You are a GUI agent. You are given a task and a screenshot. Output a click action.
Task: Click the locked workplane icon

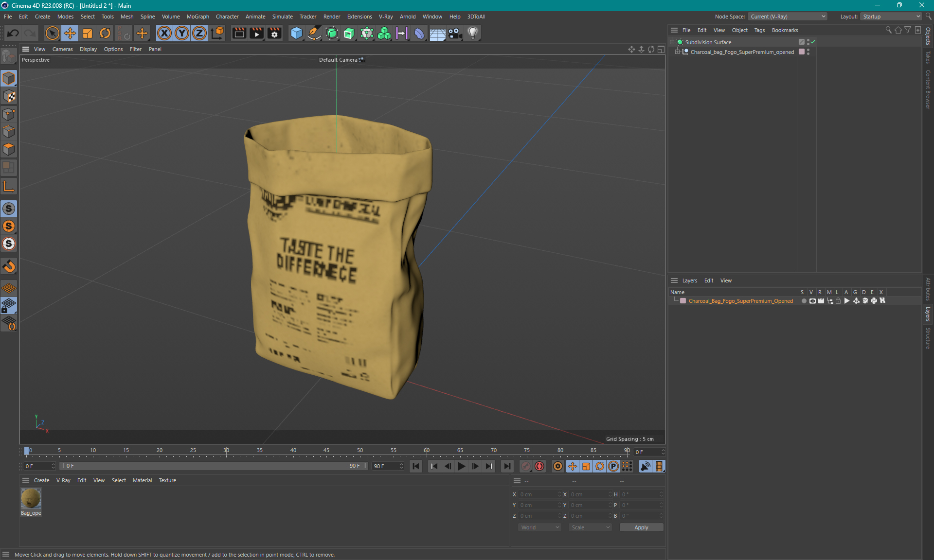click(9, 306)
